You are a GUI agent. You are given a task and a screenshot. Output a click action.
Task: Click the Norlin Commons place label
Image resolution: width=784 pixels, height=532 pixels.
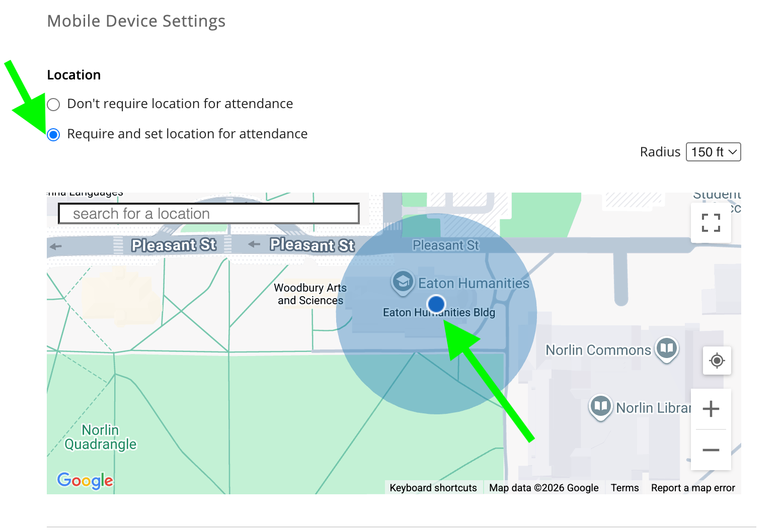(x=598, y=350)
